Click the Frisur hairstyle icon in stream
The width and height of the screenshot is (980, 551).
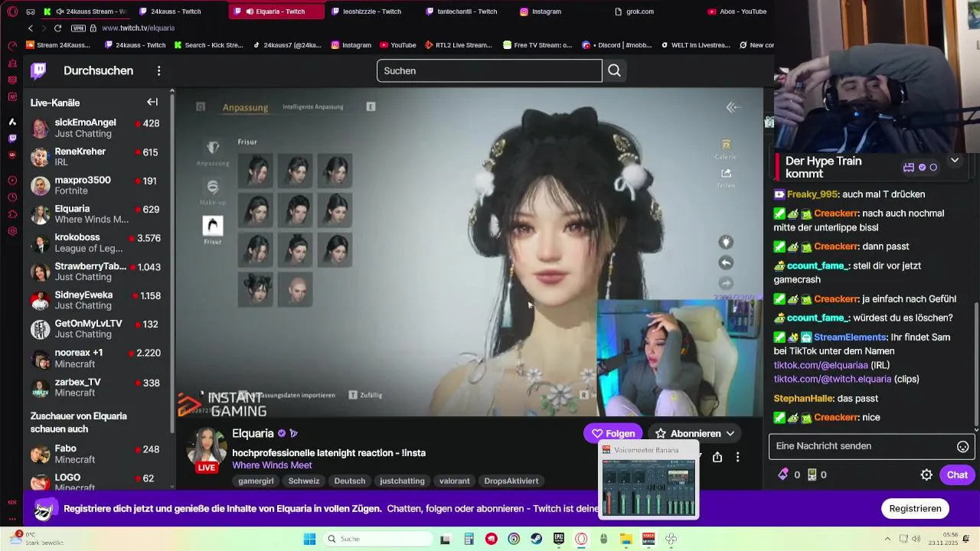point(213,227)
